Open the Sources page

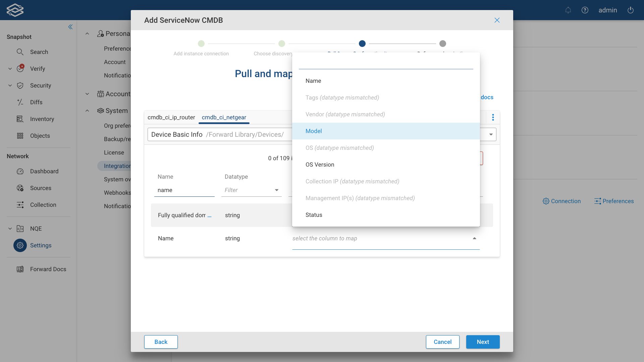point(41,188)
